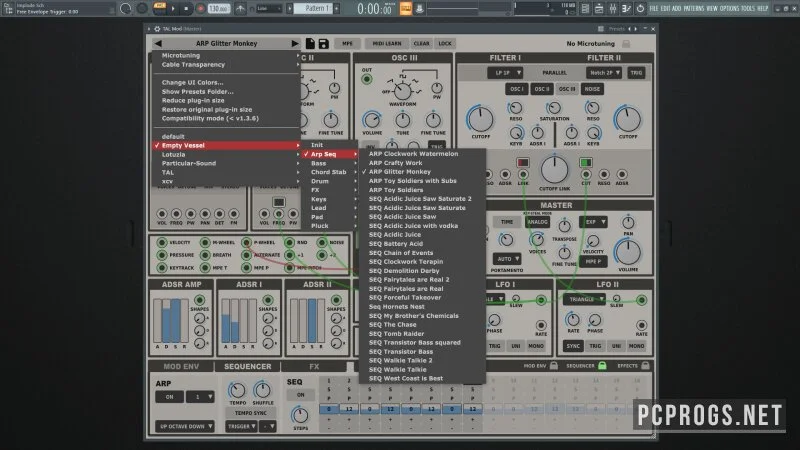
Task: Toggle OSC I filter routing button
Action: [516, 89]
